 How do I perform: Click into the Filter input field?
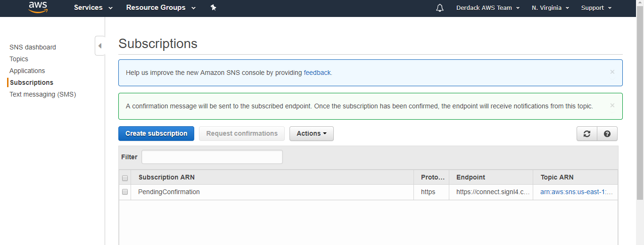212,157
